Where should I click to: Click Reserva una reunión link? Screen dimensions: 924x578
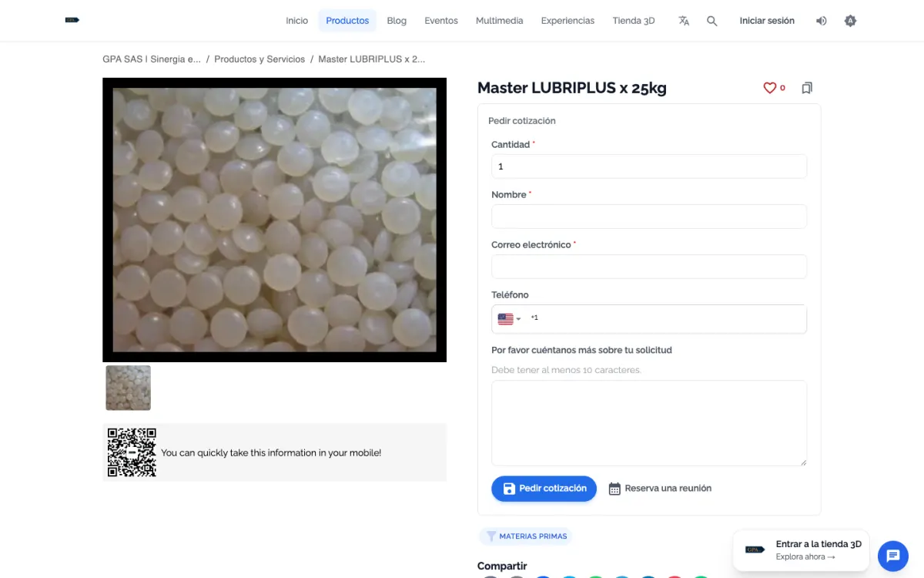point(660,489)
